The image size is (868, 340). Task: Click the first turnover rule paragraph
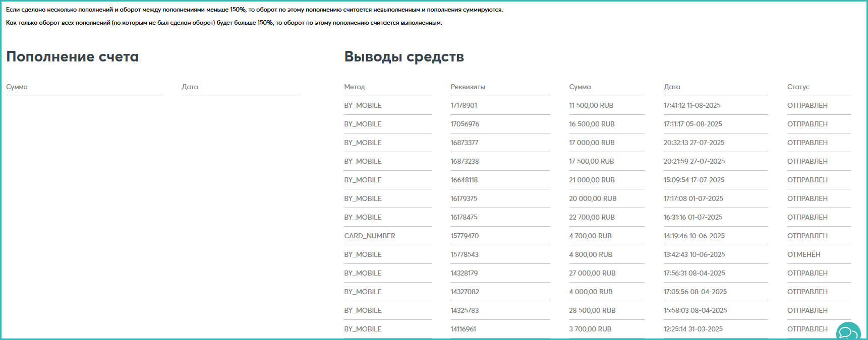pyautogui.click(x=255, y=10)
